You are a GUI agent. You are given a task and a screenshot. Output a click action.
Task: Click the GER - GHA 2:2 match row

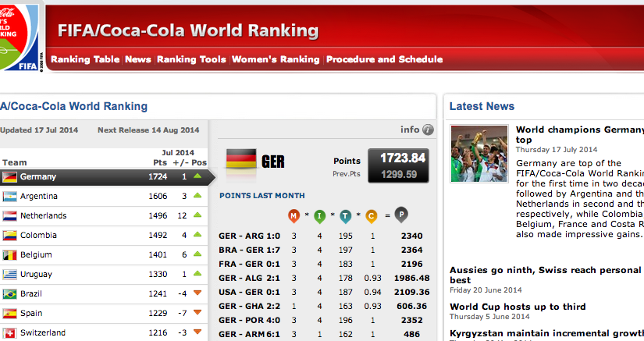coord(325,307)
